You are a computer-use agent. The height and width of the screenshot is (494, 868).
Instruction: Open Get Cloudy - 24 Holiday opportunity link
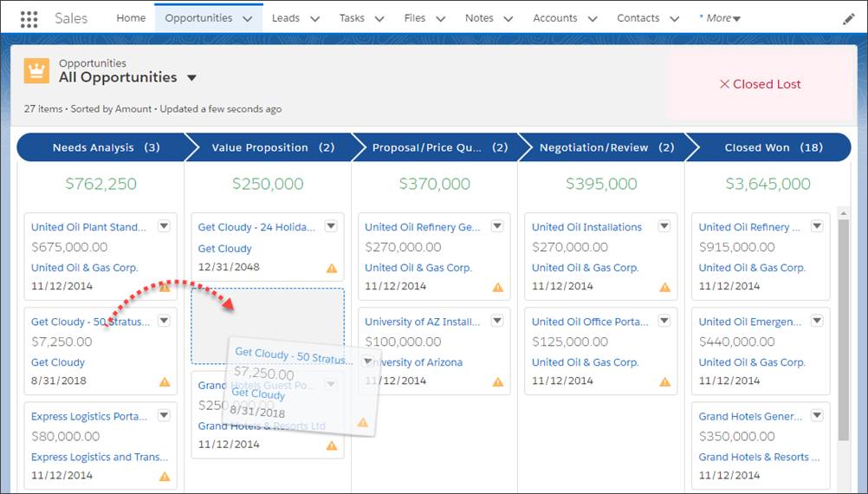pos(256,227)
